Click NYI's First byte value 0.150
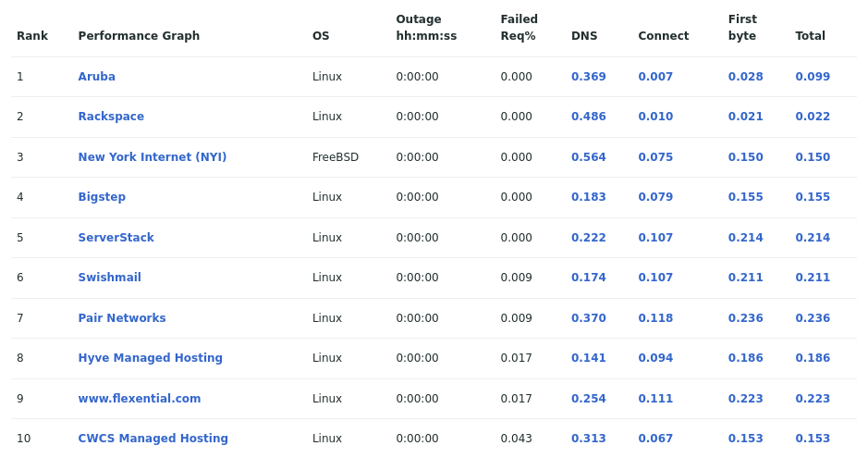868x458 pixels. (x=746, y=156)
